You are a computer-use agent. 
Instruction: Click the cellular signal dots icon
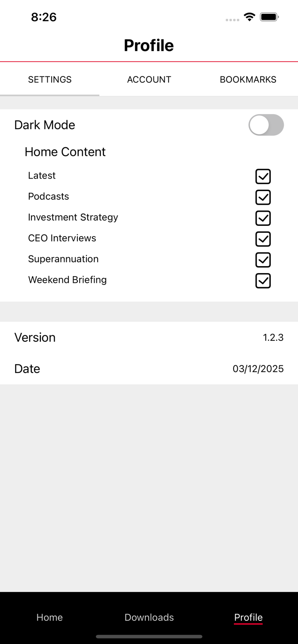click(231, 19)
